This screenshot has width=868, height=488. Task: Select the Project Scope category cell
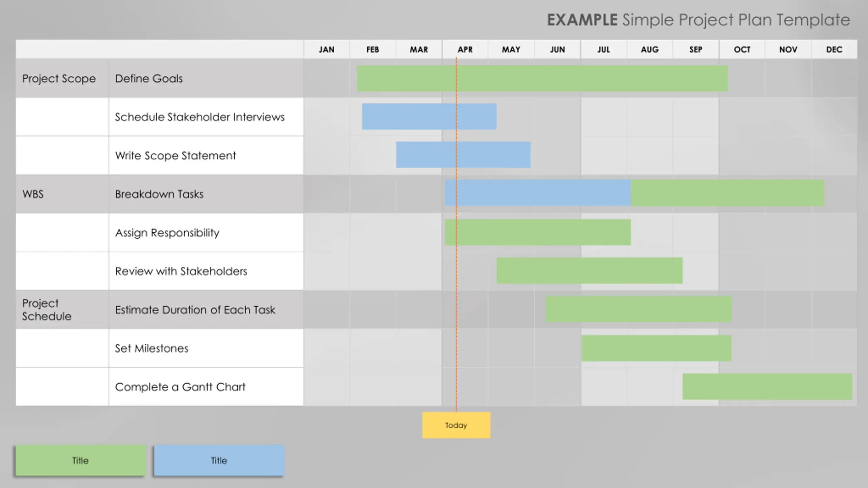point(62,78)
